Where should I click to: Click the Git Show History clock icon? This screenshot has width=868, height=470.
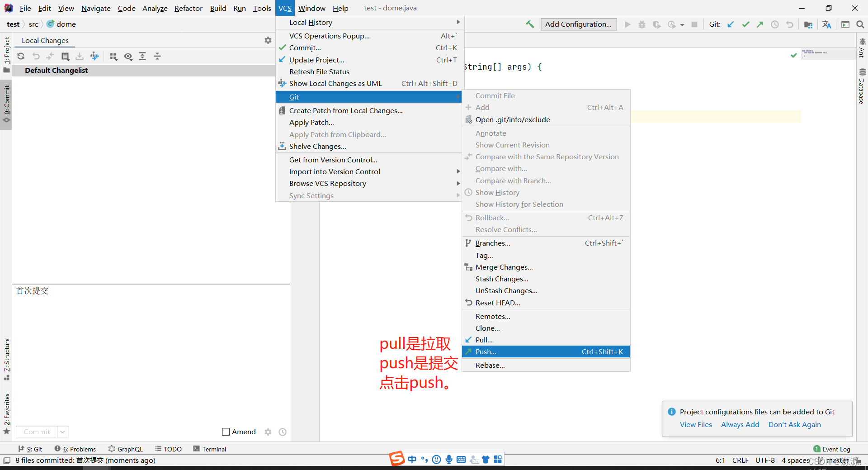[x=775, y=24]
